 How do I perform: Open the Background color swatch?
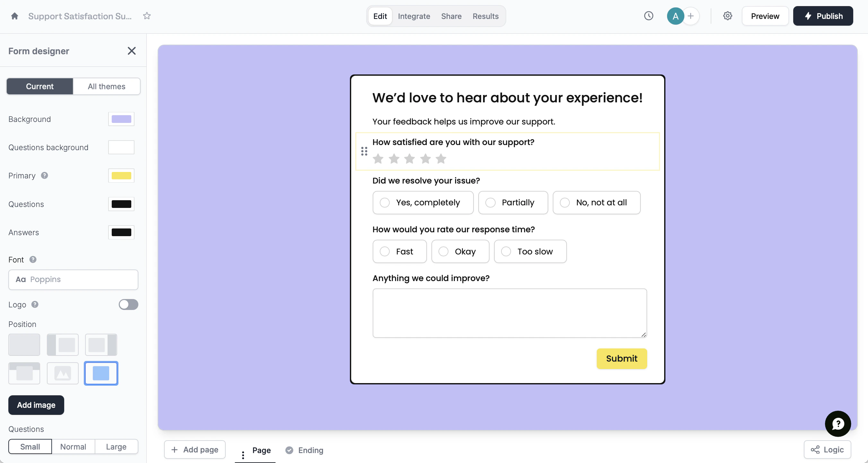[121, 119]
